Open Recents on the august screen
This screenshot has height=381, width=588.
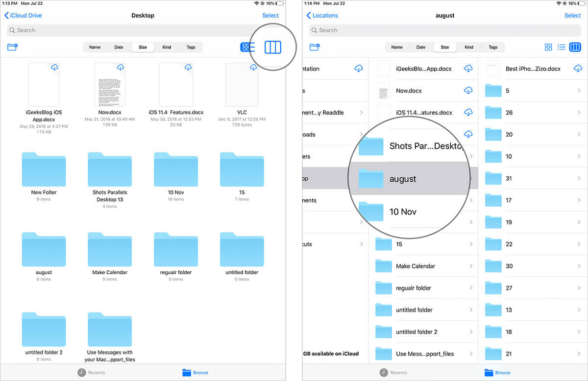(393, 373)
